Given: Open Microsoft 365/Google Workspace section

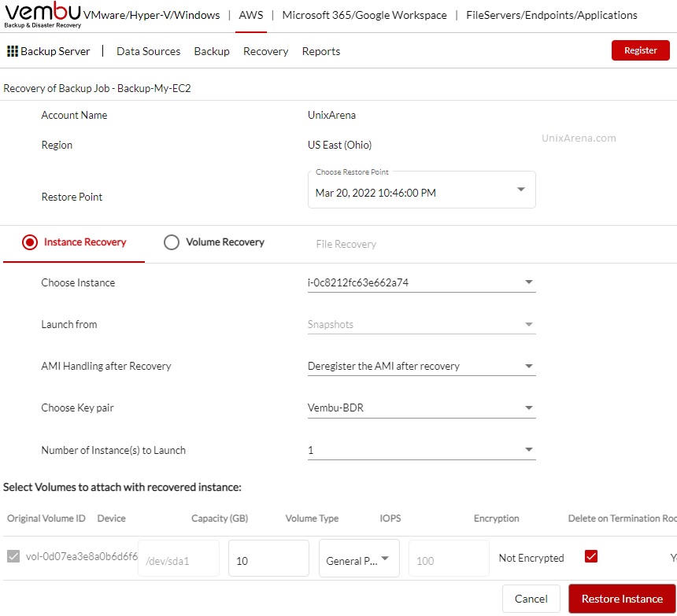Looking at the screenshot, I should pos(364,15).
